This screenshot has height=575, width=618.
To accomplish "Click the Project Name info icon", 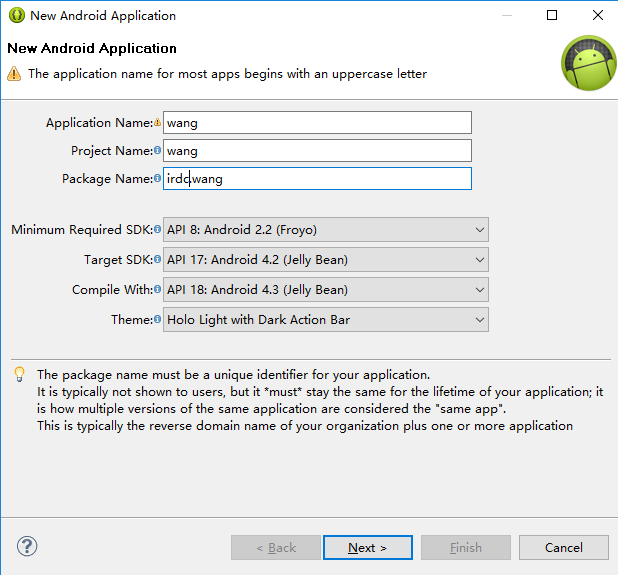I will click(157, 150).
